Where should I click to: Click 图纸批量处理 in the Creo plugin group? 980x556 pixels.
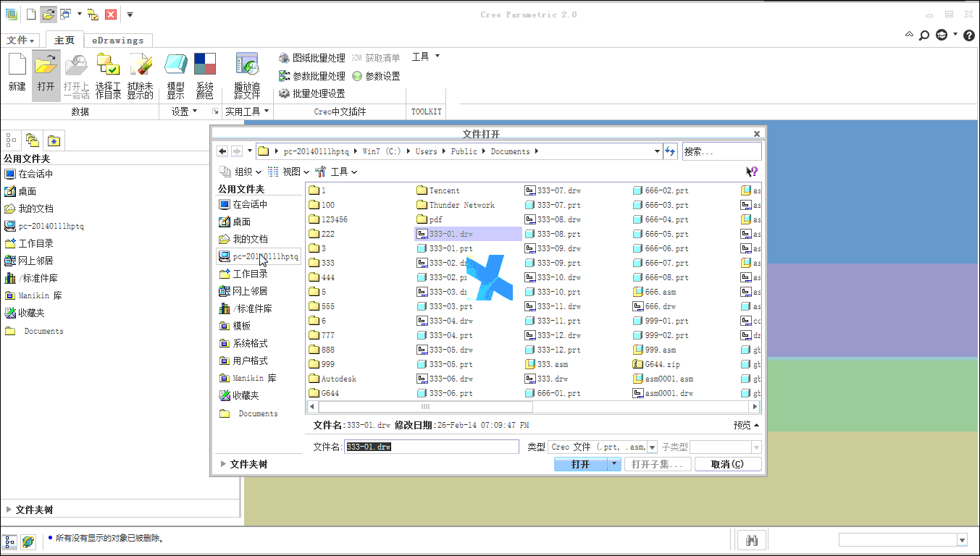[312, 58]
